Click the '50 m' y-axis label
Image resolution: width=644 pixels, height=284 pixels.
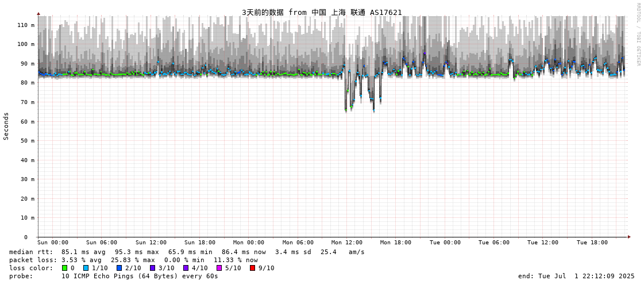click(27, 140)
